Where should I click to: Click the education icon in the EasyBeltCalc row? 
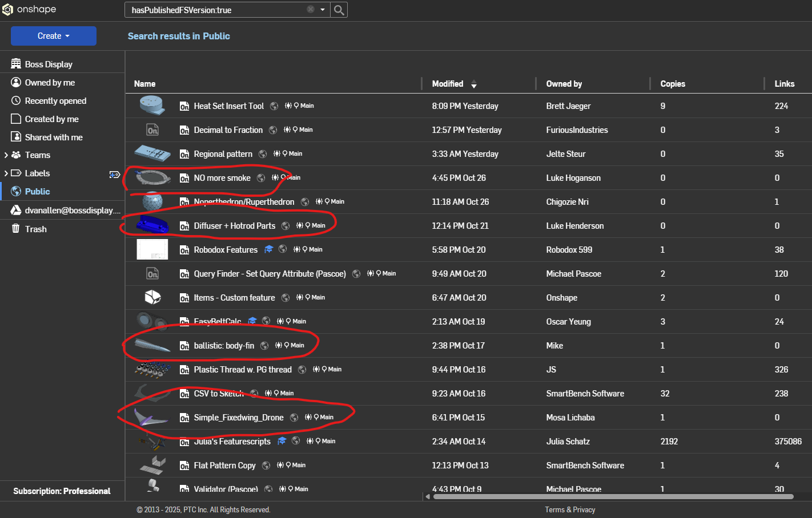point(252,321)
